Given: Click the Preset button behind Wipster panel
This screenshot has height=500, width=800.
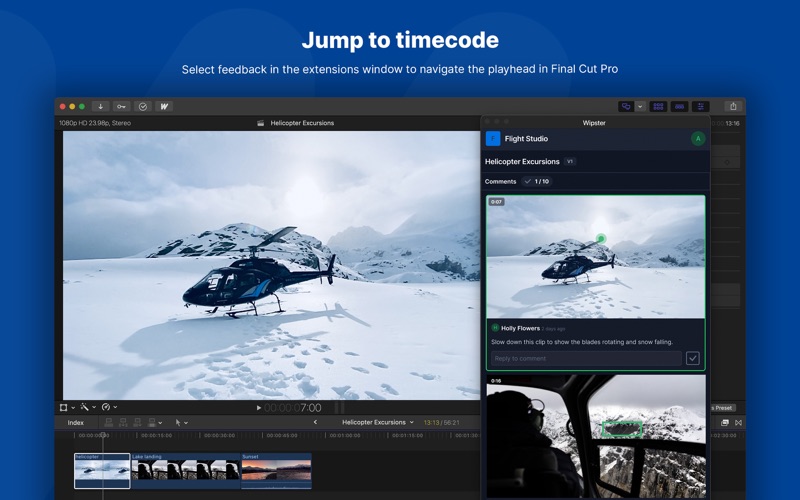Looking at the screenshot, I should pos(723,408).
